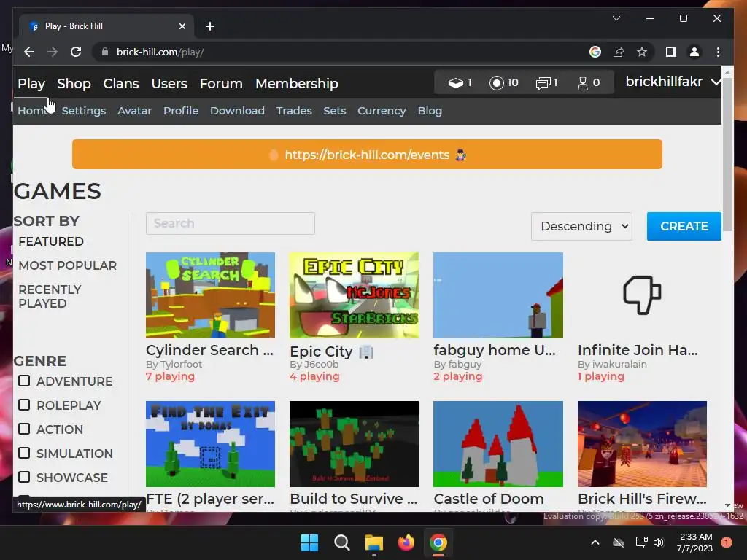Toggle the Chrome side panel icon
The height and width of the screenshot is (560, 747).
tap(671, 52)
